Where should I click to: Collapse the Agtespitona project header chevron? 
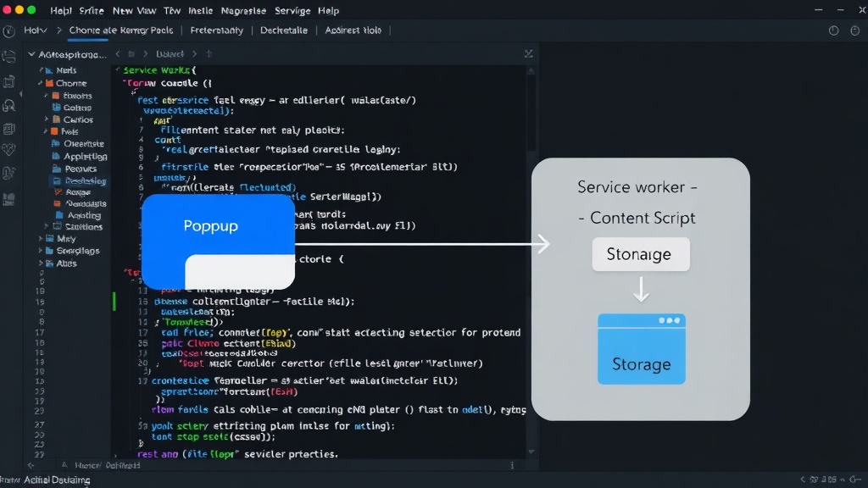pos(31,54)
